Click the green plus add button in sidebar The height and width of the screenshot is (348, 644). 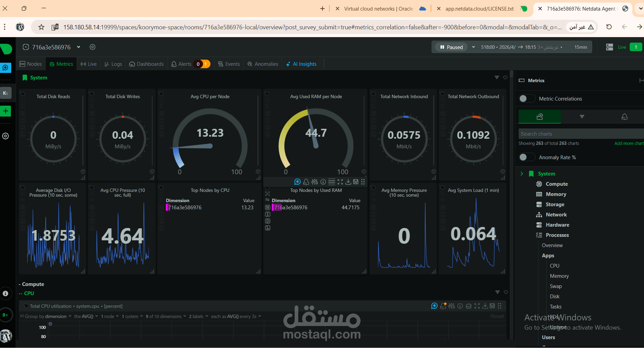pos(6,111)
